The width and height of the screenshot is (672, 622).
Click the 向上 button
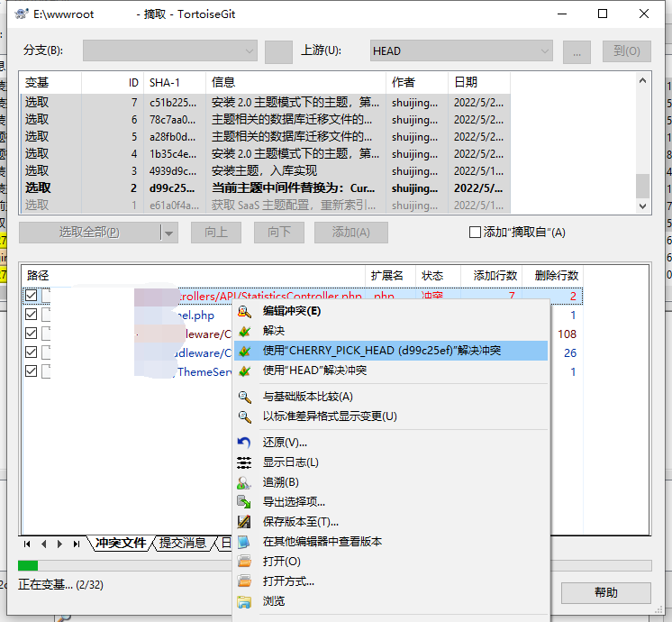(216, 233)
